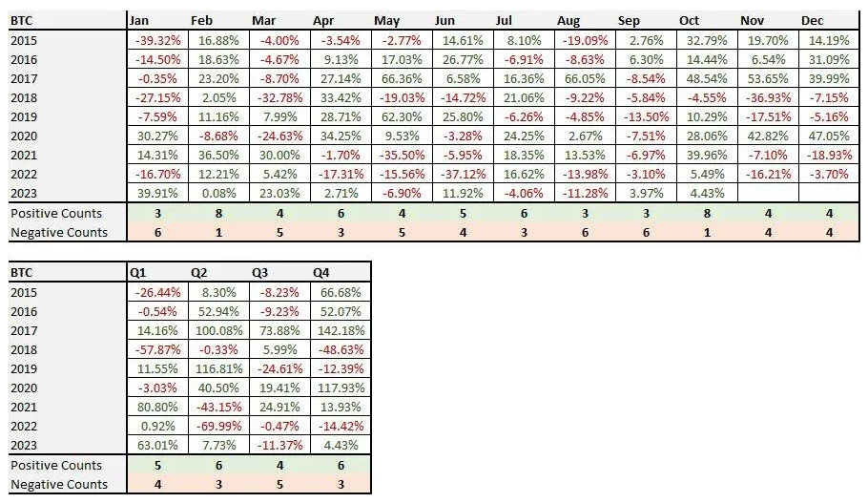Image resolution: width=868 pixels, height=503 pixels.
Task: Select the Q4 column header
Action: [323, 273]
